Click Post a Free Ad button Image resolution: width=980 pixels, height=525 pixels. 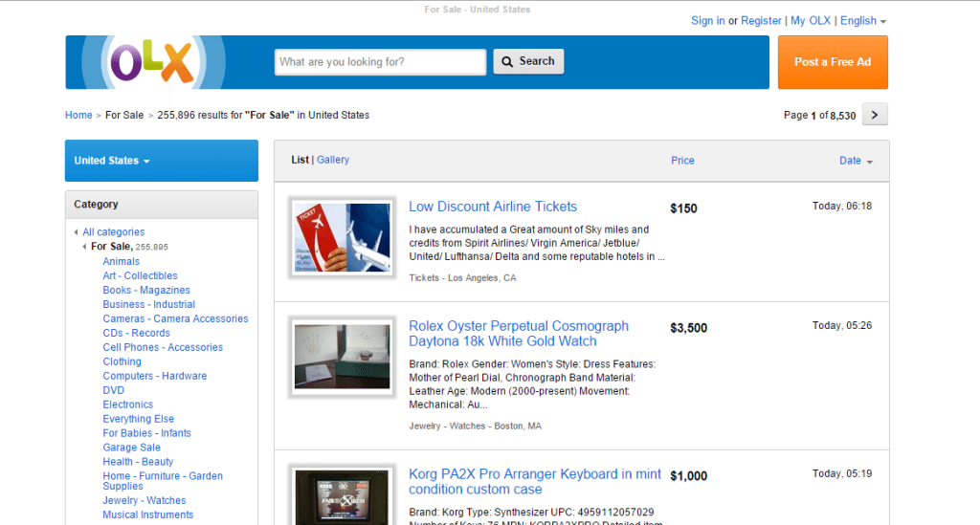(x=833, y=62)
